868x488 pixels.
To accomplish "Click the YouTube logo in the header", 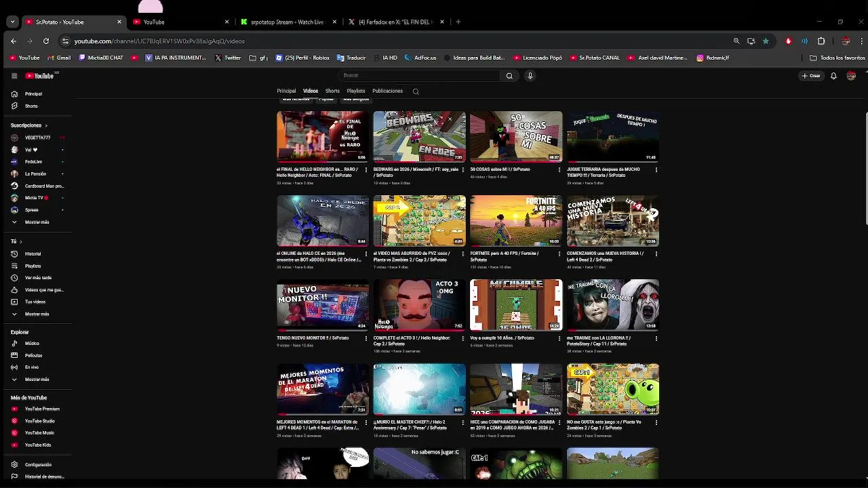I will (x=40, y=76).
